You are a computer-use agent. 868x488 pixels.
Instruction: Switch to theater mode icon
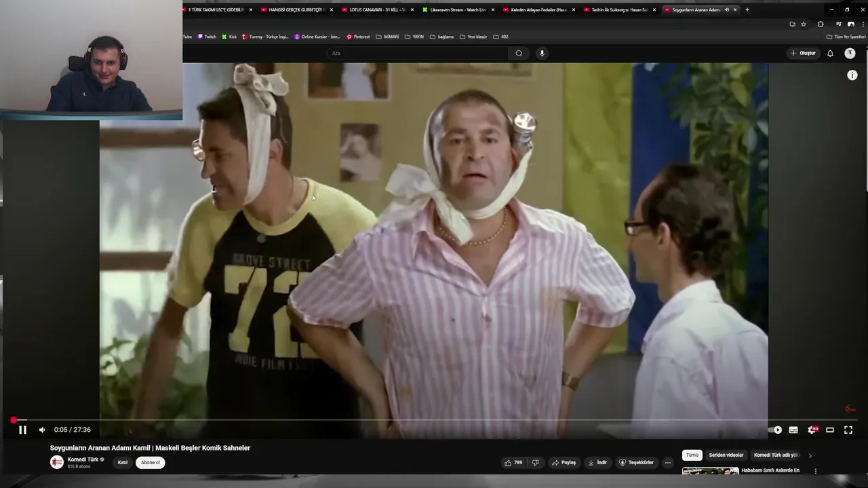point(830,430)
